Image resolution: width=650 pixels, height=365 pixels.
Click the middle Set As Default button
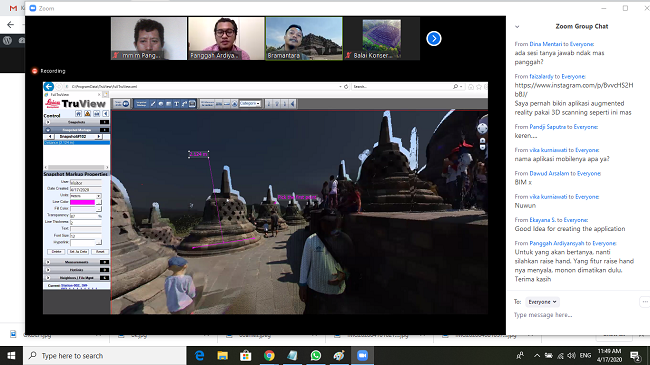pos(78,252)
